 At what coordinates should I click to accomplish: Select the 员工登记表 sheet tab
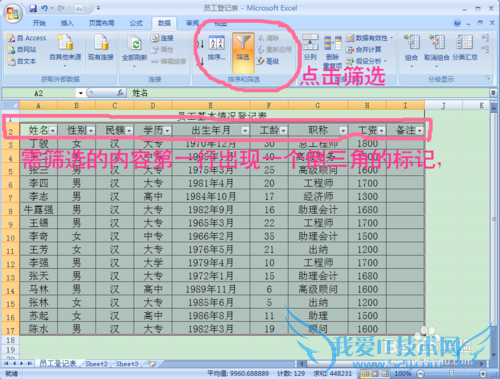tap(58, 364)
